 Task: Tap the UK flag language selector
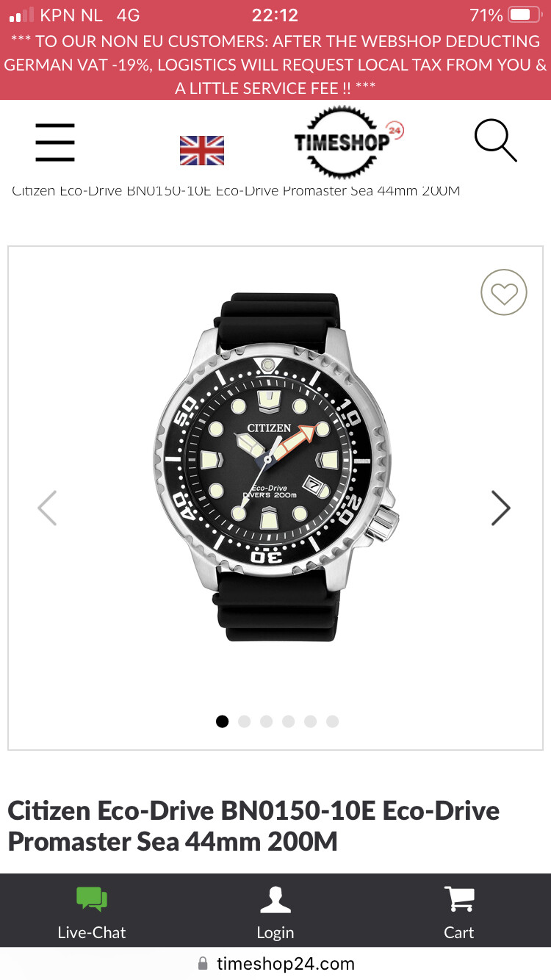click(202, 150)
